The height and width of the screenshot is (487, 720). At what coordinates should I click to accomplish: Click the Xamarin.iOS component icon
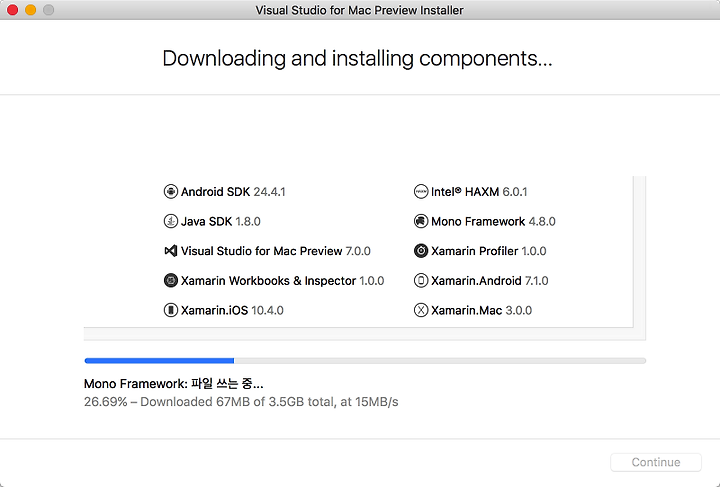pos(170,310)
